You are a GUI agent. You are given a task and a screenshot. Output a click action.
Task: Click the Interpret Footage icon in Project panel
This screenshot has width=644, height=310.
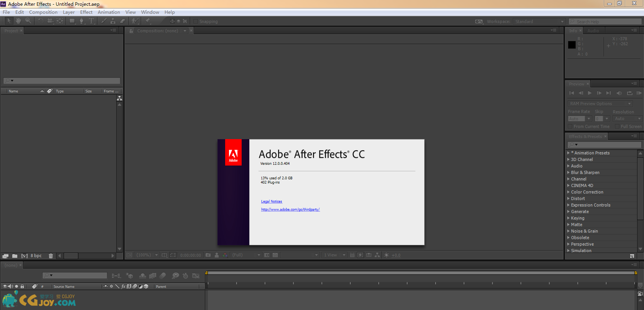pos(5,256)
